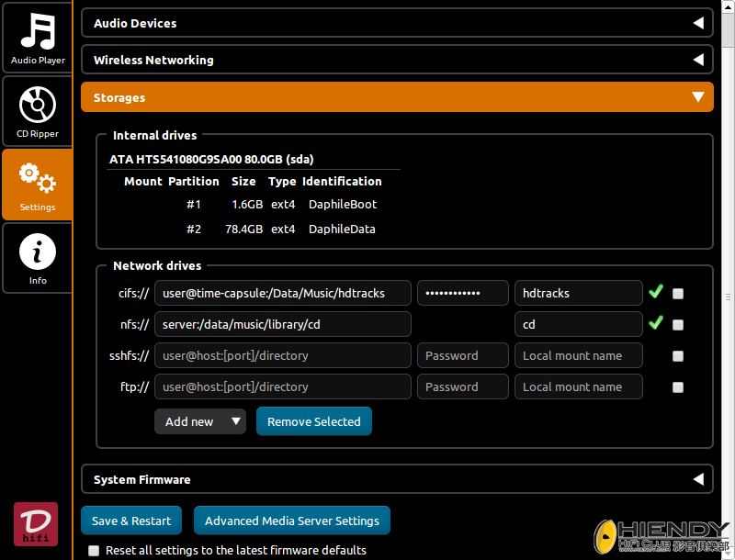Open the Info page

[x=38, y=257]
